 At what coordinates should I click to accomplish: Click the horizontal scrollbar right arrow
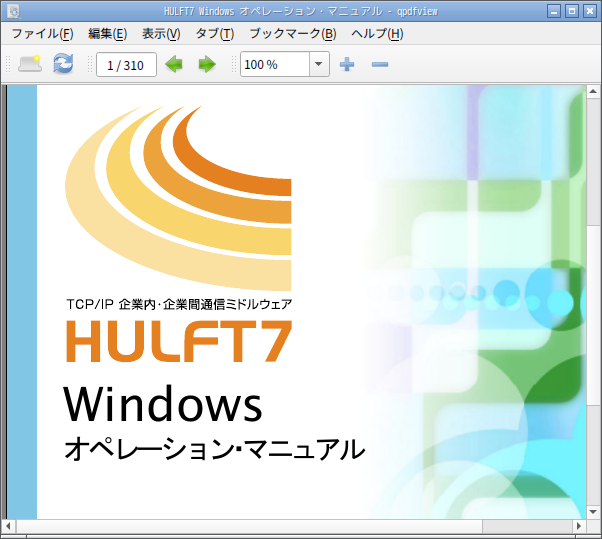coord(579,526)
